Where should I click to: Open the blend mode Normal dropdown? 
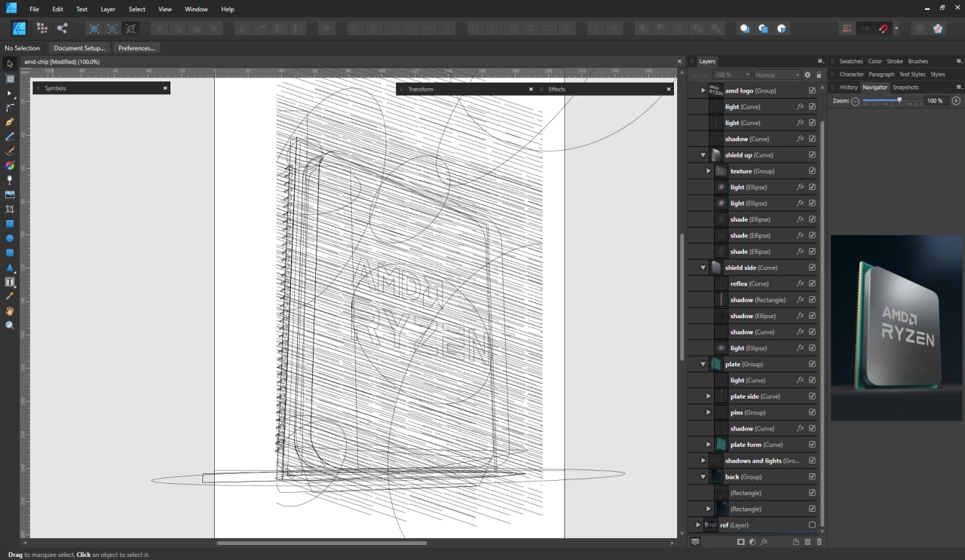tap(777, 75)
